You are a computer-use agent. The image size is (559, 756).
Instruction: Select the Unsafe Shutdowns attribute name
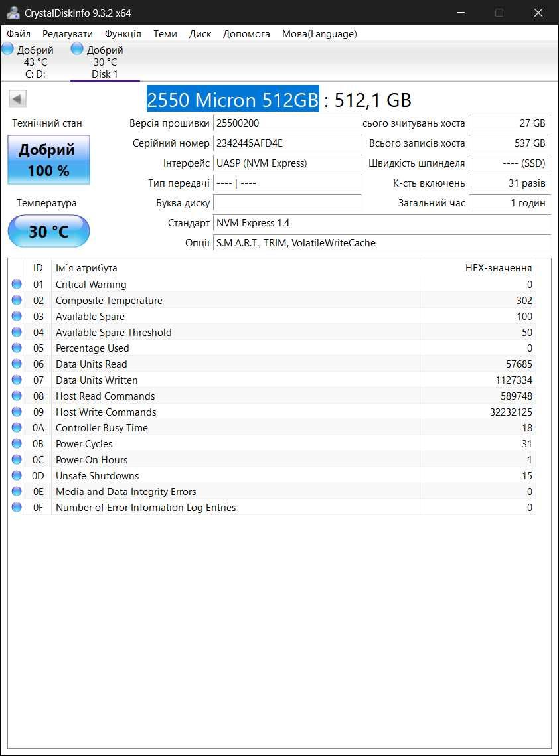(x=98, y=475)
